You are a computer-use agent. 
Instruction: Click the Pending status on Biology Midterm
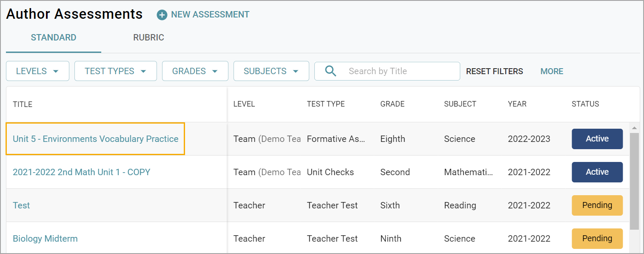click(x=597, y=239)
